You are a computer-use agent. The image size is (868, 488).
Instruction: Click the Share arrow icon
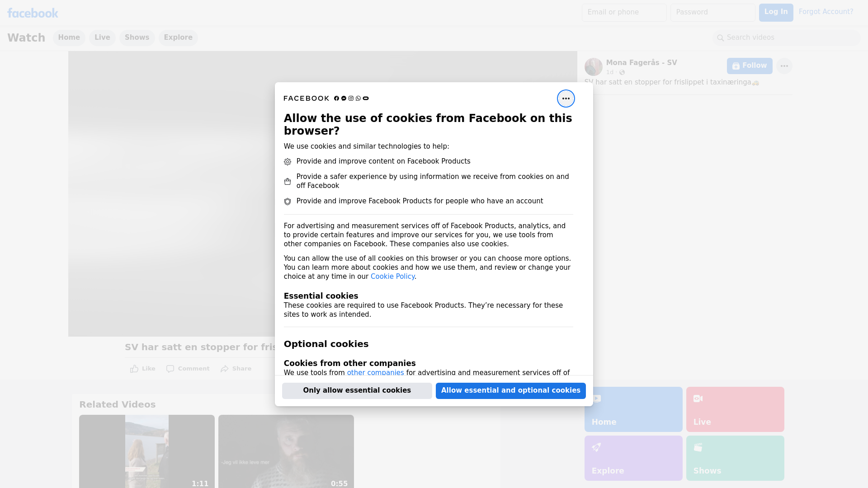[x=225, y=369]
